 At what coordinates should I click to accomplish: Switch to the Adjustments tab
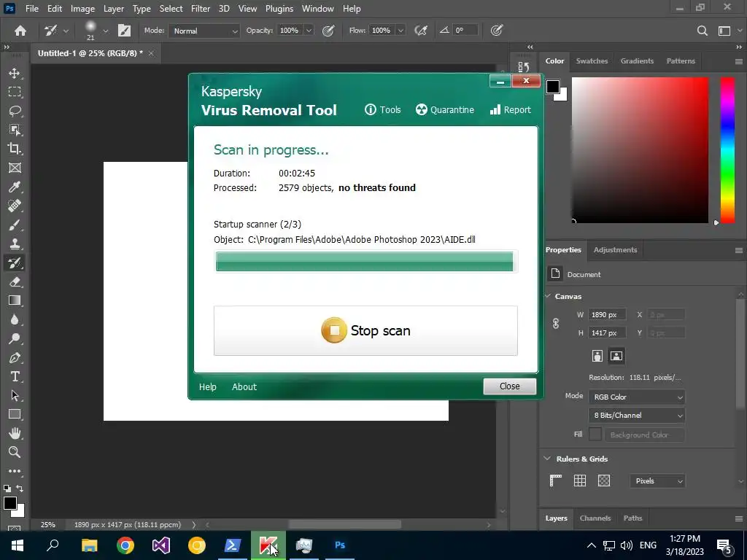(x=615, y=250)
